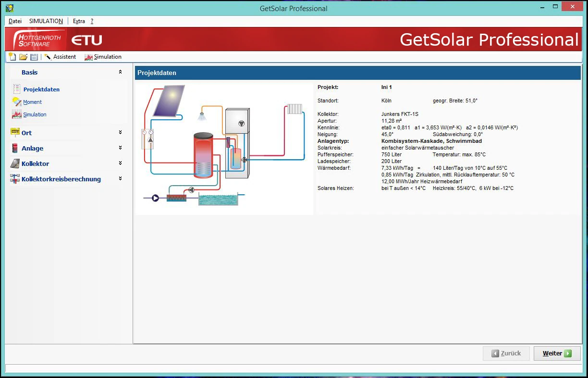Collapse the Basis section
588x378 pixels.
[120, 72]
